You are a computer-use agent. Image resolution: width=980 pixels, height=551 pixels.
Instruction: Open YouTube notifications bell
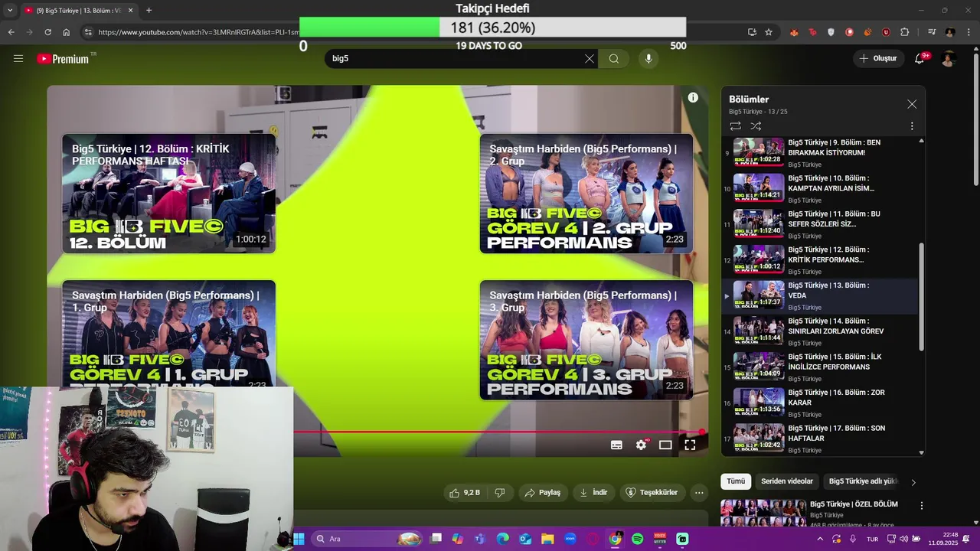point(920,58)
